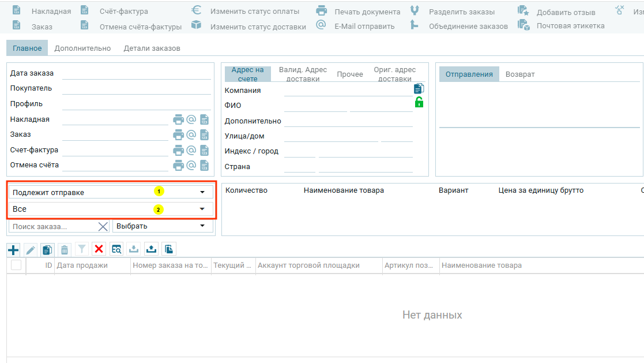Viewport: 644px width, 363px height.
Task: Open the 'Возврат' tab
Action: pyautogui.click(x=520, y=74)
